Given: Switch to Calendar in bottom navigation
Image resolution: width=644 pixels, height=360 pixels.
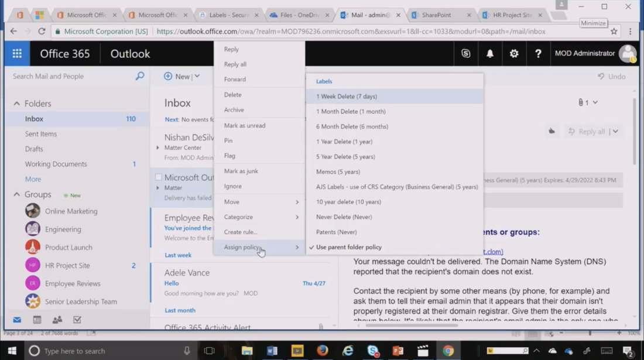Looking at the screenshot, I should (37, 320).
